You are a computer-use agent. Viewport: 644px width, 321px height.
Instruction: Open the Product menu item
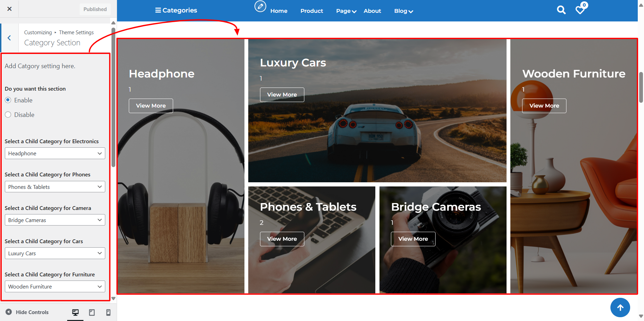point(312,11)
